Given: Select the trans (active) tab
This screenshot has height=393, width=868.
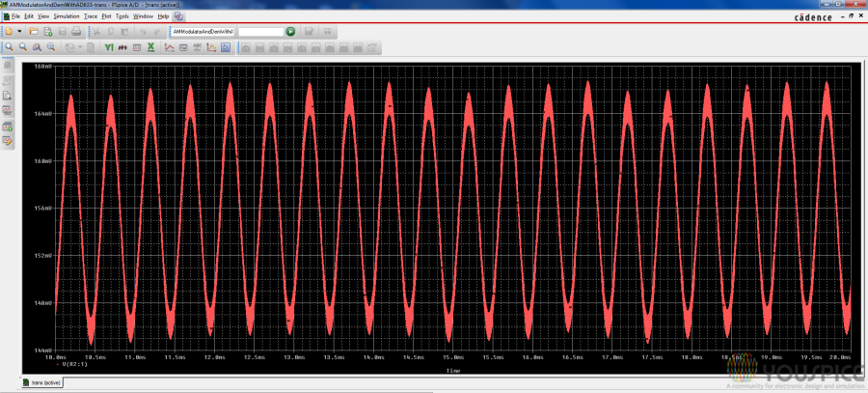Looking at the screenshot, I should (x=42, y=382).
